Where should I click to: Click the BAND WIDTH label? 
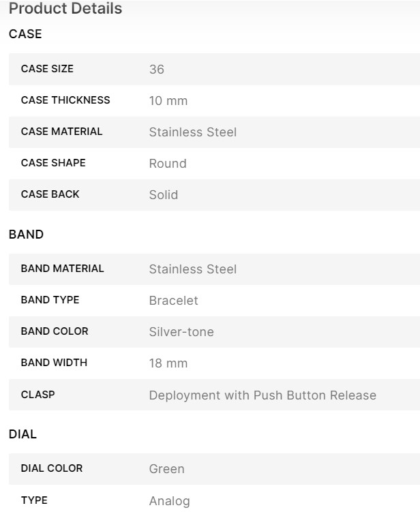(x=54, y=363)
